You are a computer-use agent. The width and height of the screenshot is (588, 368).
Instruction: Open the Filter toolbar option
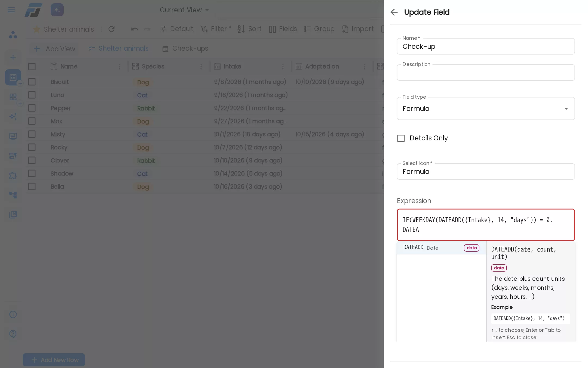click(215, 29)
